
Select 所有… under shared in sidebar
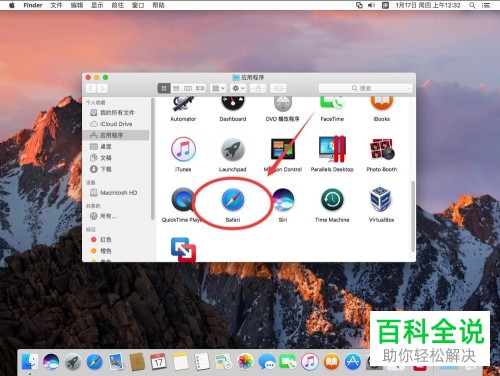pos(117,216)
